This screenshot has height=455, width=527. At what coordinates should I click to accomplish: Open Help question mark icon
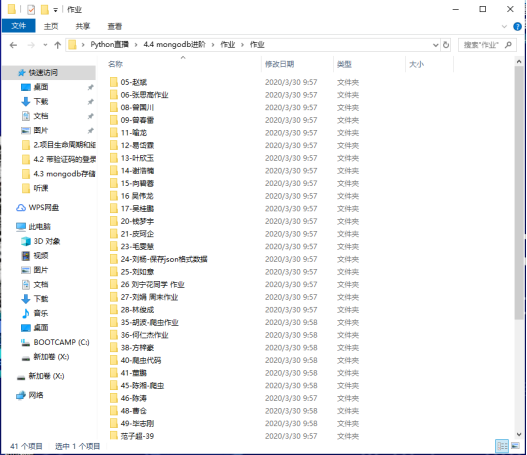(x=517, y=27)
